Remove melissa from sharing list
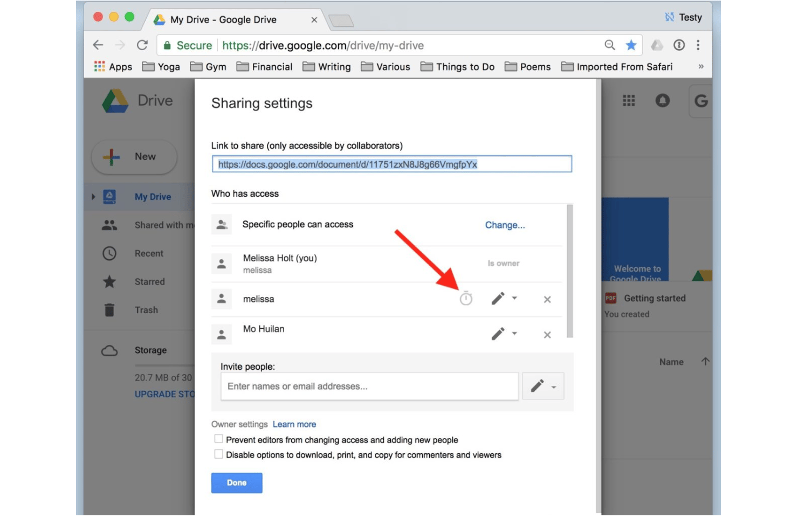 tap(547, 299)
